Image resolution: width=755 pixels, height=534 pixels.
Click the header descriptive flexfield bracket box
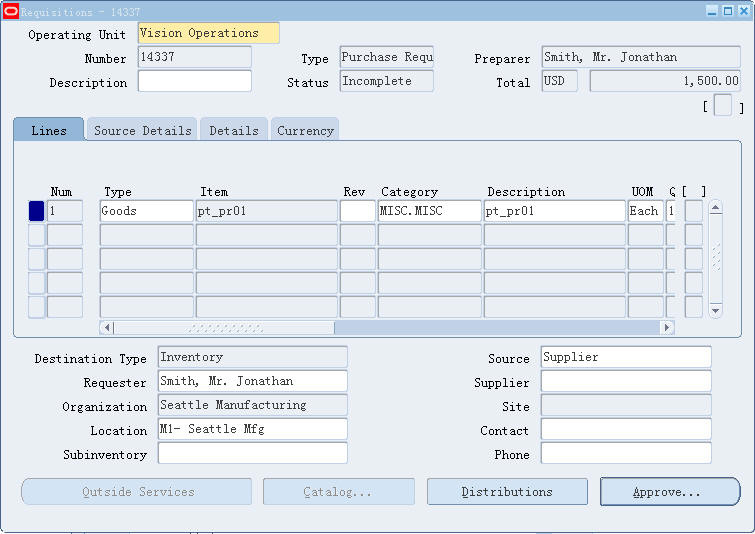click(723, 105)
